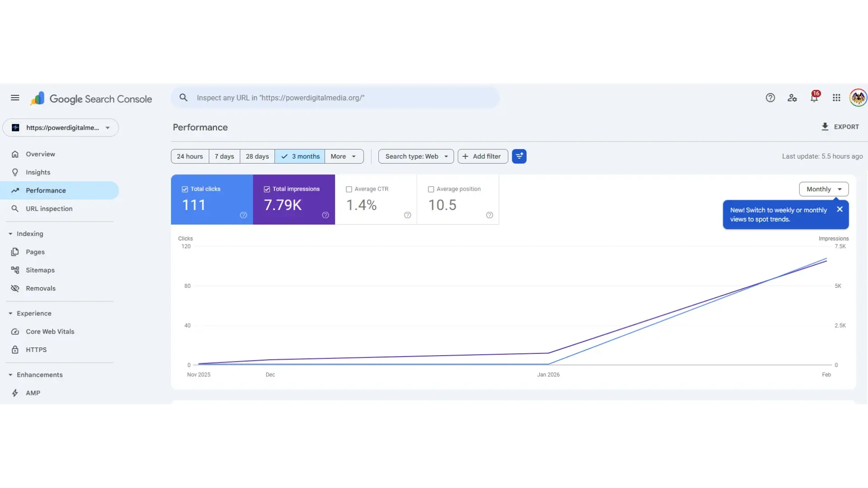The image size is (868, 488).
Task: Click the download icon next to Export
Action: [x=826, y=127]
